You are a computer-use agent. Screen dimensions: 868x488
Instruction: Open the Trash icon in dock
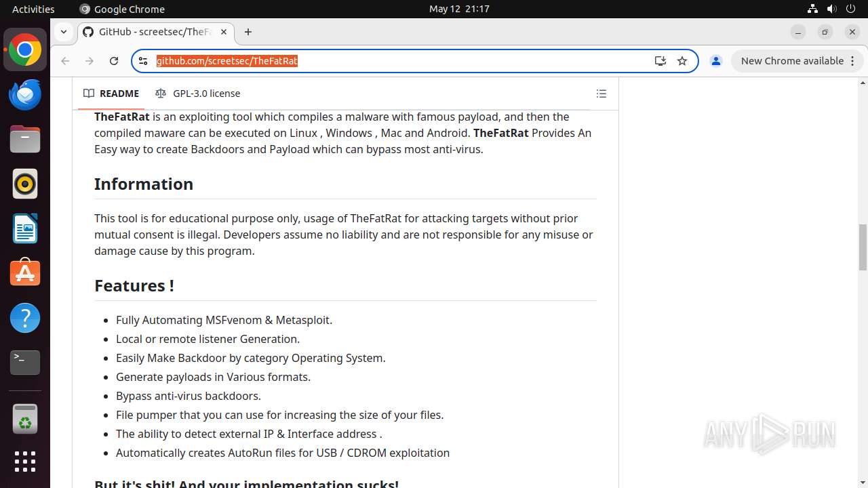[x=25, y=420]
